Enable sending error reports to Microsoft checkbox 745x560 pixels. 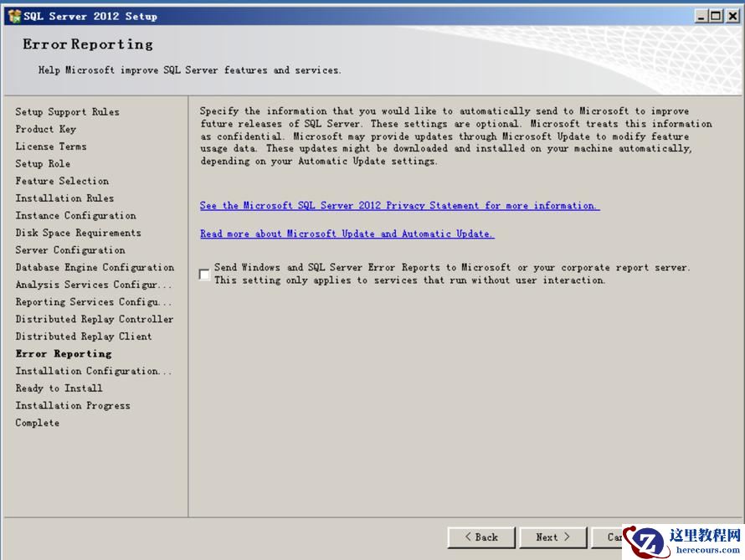204,274
